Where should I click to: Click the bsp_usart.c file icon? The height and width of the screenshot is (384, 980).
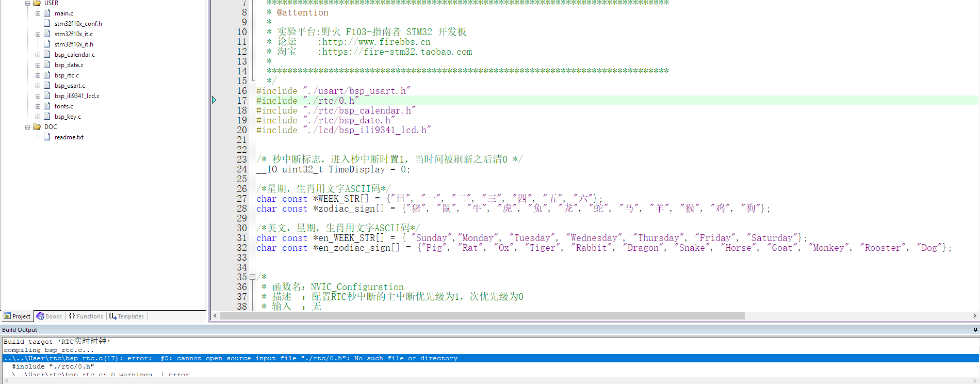pos(47,86)
